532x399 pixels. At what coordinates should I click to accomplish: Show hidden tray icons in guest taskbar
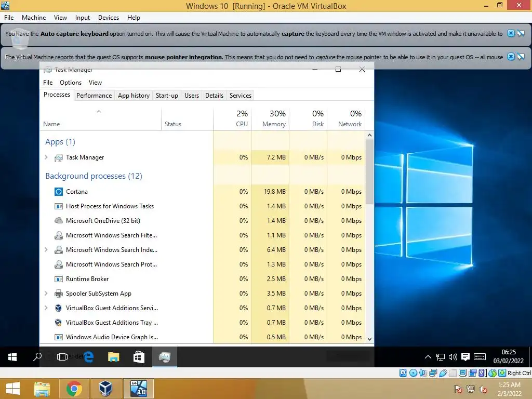click(x=428, y=357)
